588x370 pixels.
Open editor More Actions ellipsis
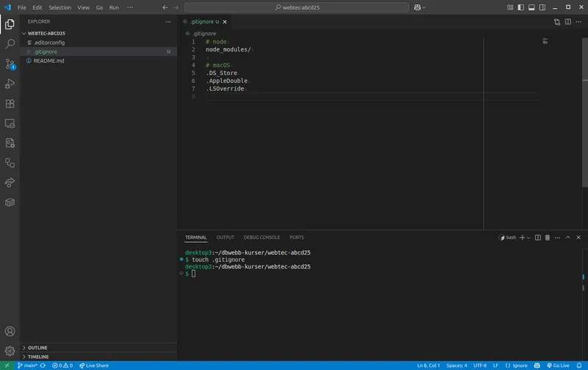[578, 22]
